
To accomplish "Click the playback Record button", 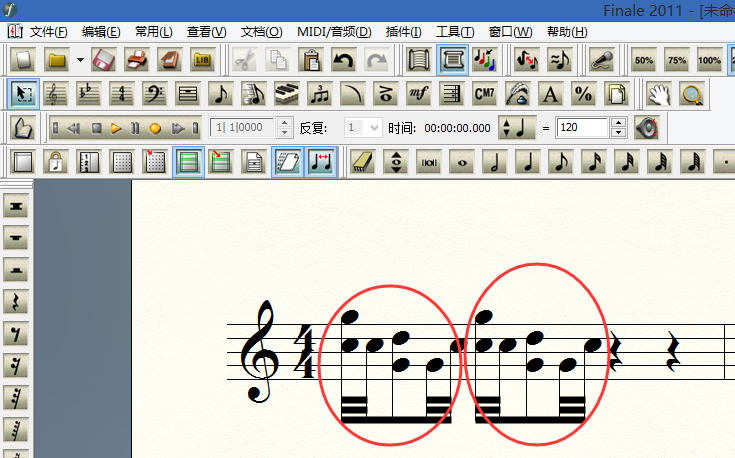I will [x=155, y=128].
